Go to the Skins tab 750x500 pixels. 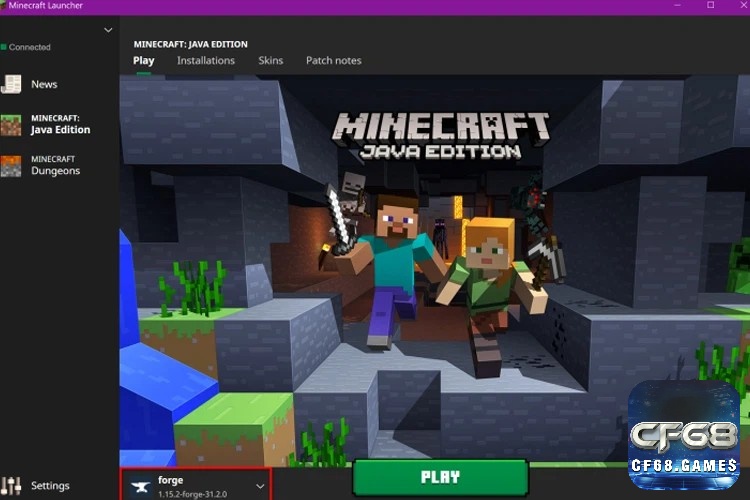(x=271, y=61)
